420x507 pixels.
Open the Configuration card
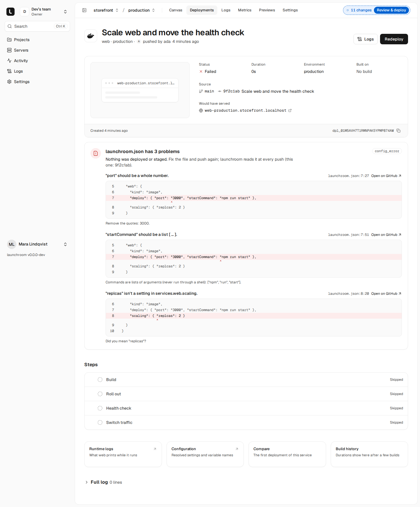(205, 454)
